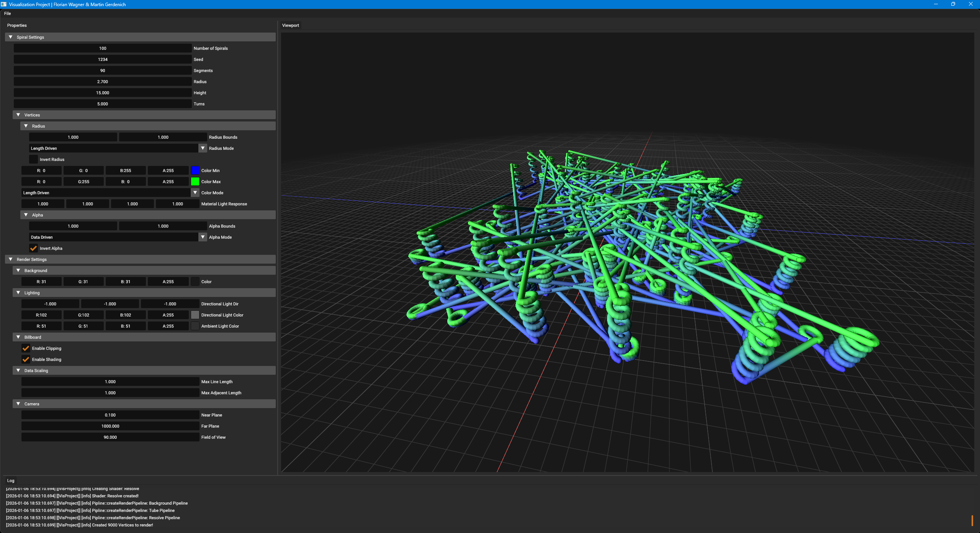Viewport: 980px width, 533px height.
Task: Uncheck the Invert Alpha checkbox
Action: (x=34, y=248)
